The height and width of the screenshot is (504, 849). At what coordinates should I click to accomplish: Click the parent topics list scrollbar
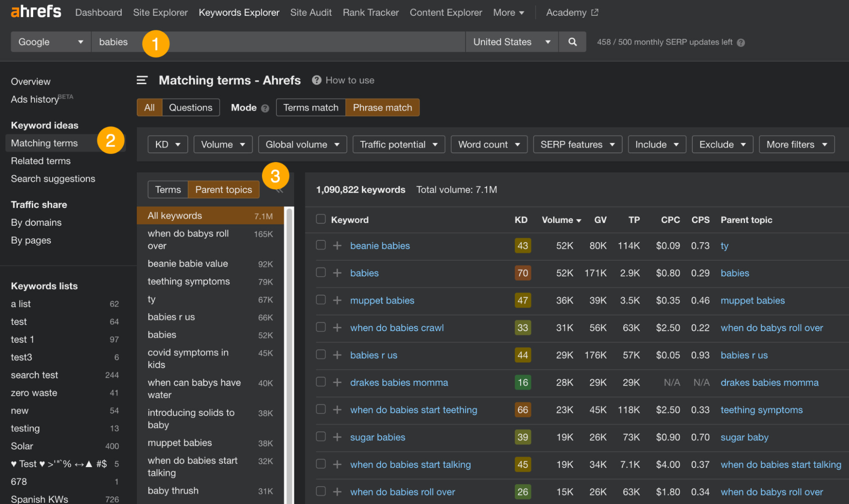click(x=289, y=355)
